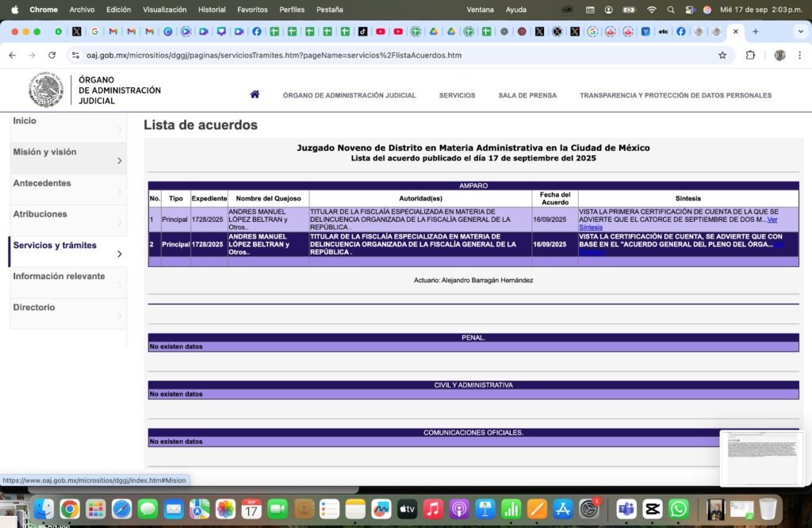Open a new browser tab with plus

click(x=755, y=32)
